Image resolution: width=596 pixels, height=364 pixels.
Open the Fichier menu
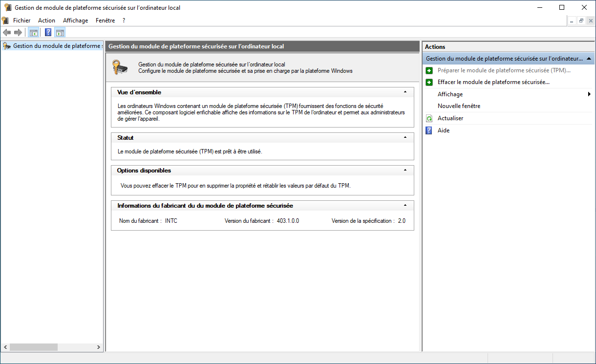21,21
